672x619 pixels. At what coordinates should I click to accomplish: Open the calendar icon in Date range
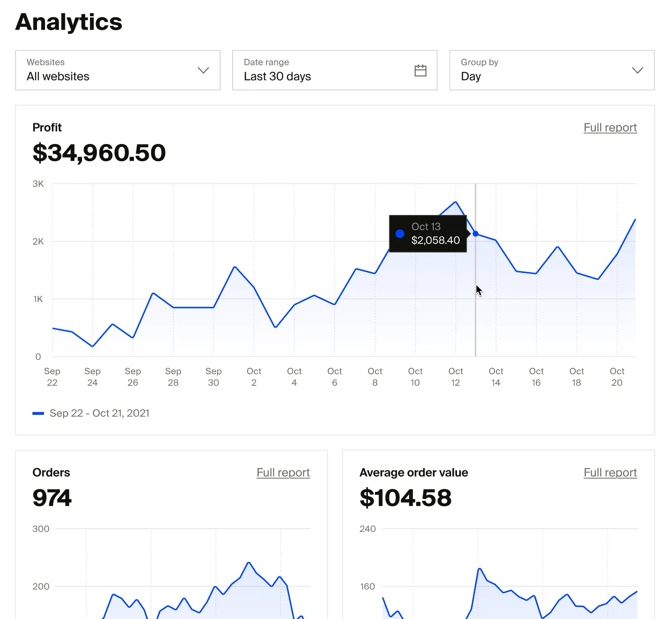tap(420, 70)
